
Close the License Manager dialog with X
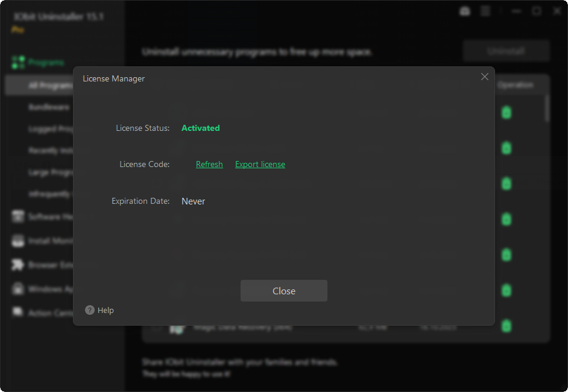[484, 77]
